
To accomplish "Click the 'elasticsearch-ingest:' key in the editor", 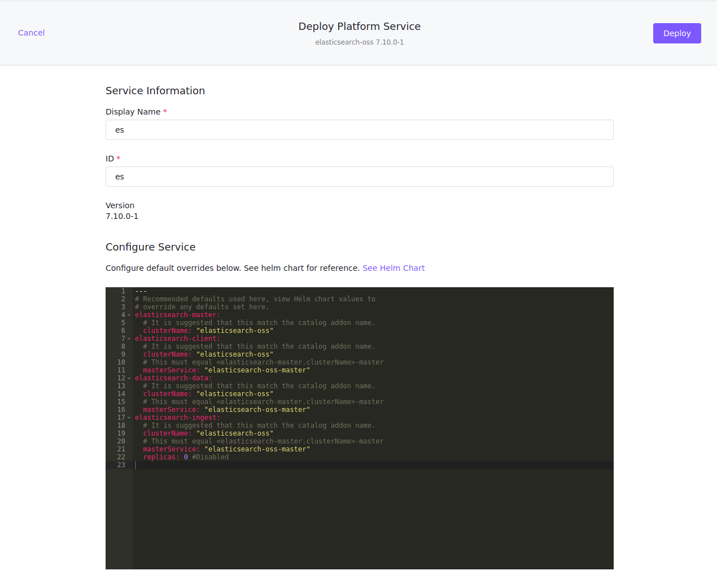I will click(x=177, y=418).
